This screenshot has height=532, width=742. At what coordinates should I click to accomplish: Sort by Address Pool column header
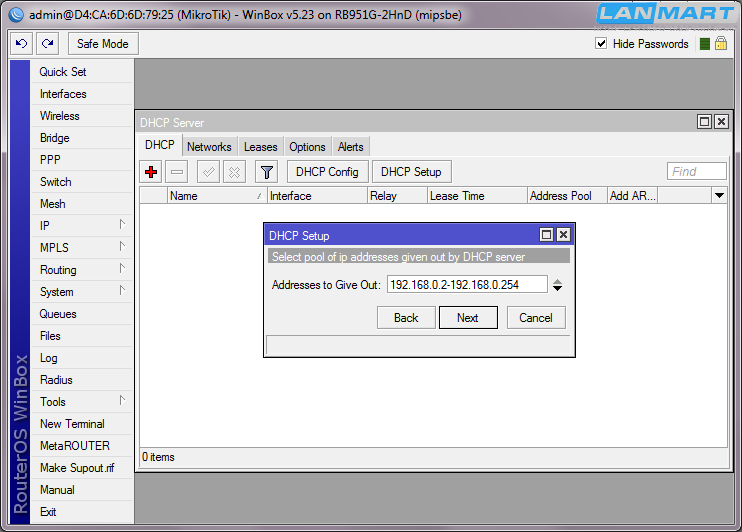(567, 196)
